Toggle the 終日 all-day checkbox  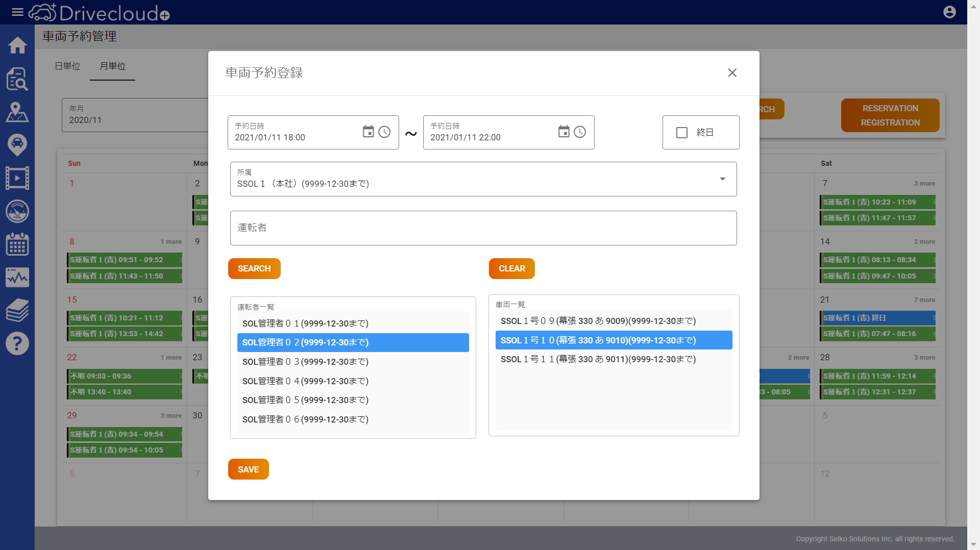click(682, 133)
